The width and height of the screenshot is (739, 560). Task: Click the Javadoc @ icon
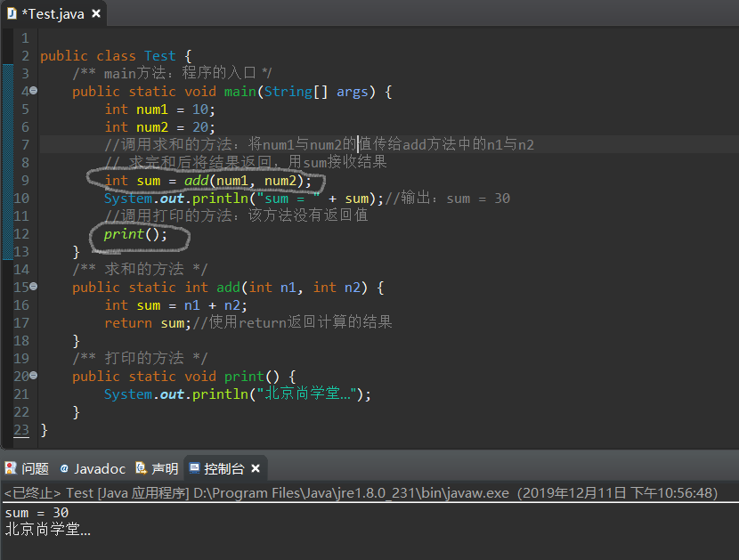coord(65,468)
